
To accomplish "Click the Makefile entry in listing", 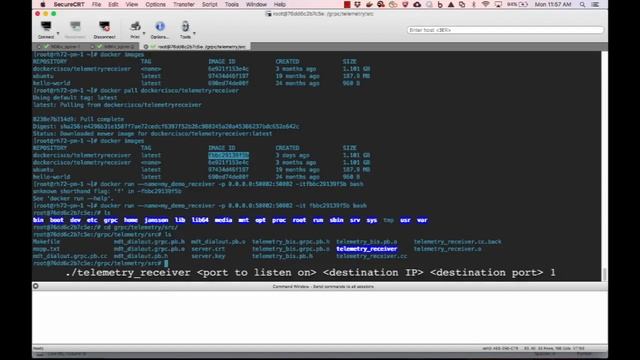I will pos(46,242).
